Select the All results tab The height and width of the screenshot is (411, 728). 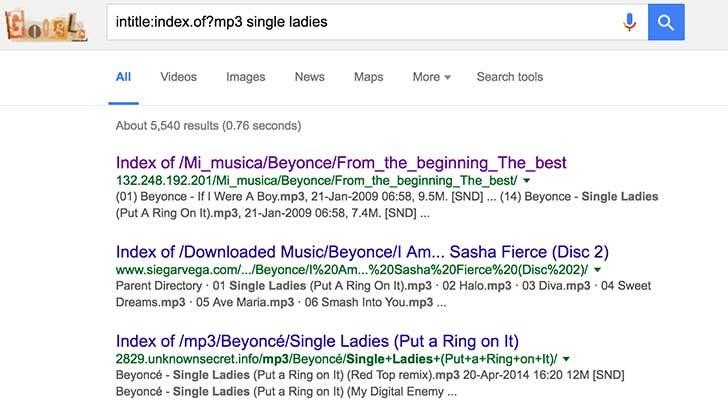click(123, 77)
